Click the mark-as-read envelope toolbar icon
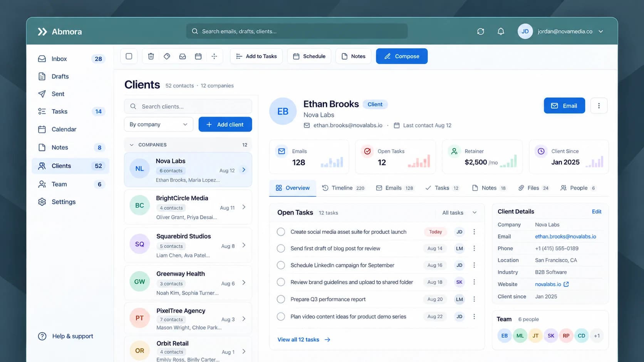Screen dimensions: 644x362 click(183, 56)
